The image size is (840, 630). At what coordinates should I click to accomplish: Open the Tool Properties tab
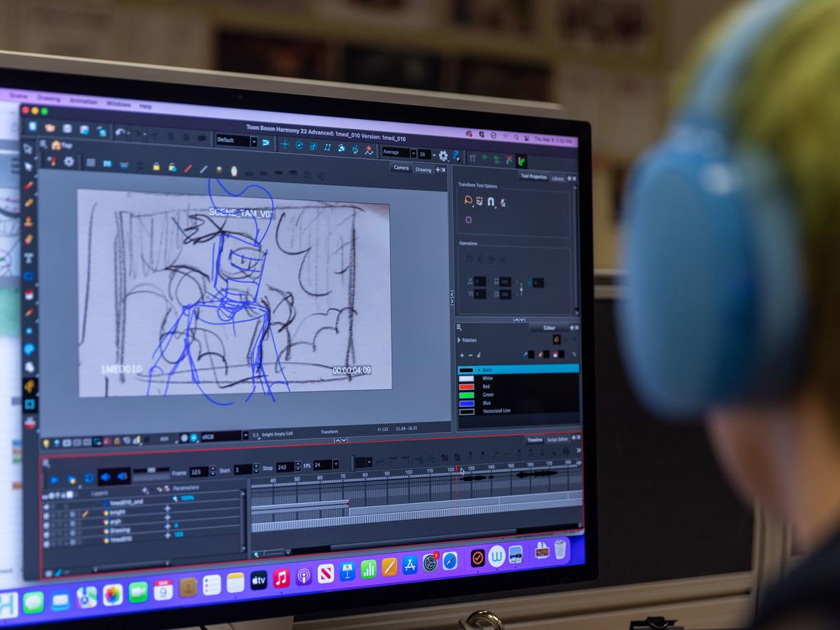tap(533, 176)
